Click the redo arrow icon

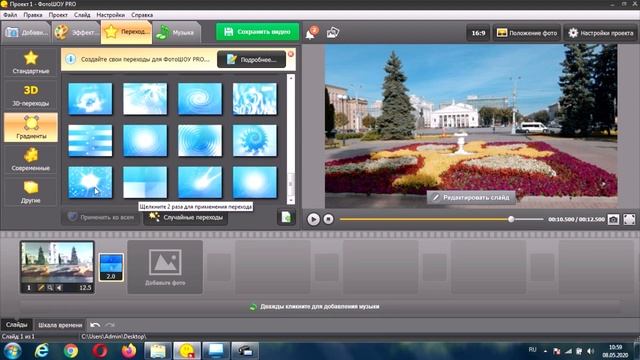pyautogui.click(x=110, y=325)
